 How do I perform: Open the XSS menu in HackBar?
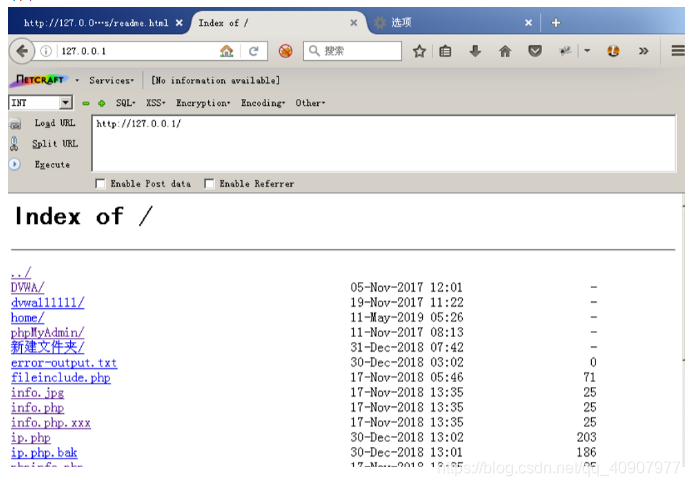155,103
